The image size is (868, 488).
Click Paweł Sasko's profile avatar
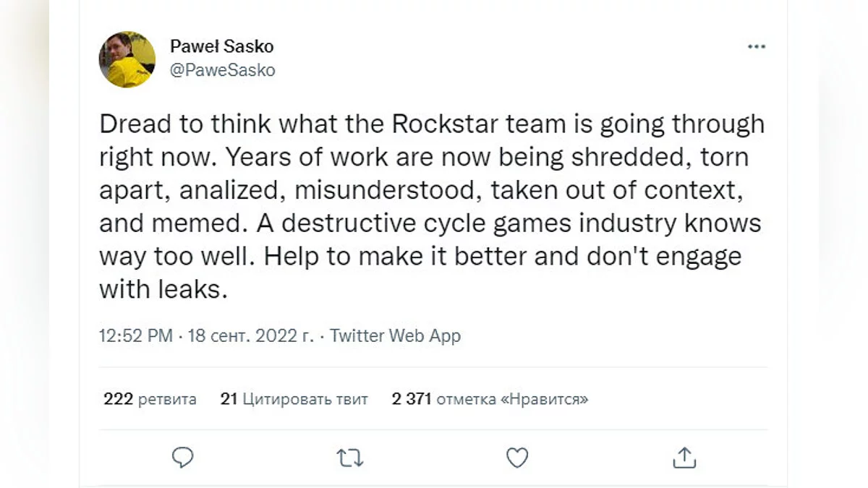127,59
